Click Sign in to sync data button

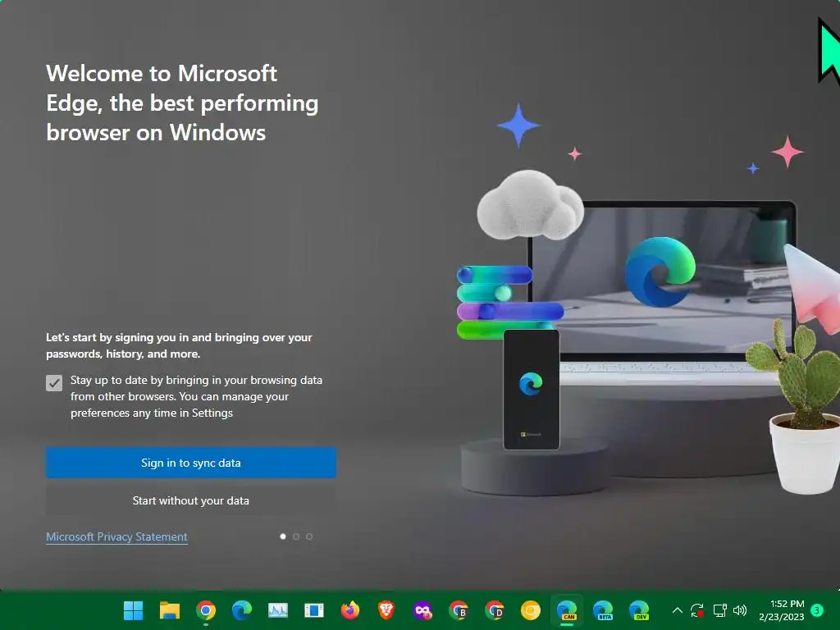tap(190, 463)
